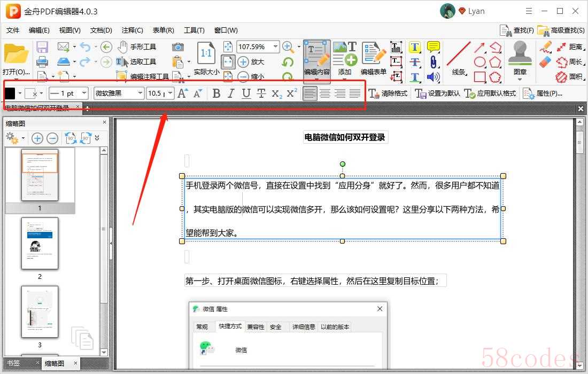Click the snapshot camera icon
The image size is (588, 374).
tap(177, 47)
